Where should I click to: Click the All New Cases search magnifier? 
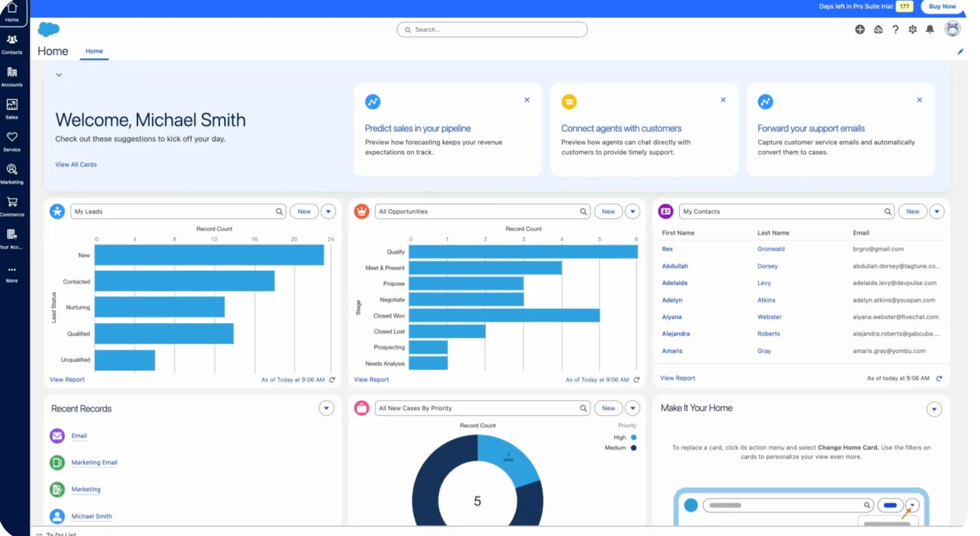583,408
